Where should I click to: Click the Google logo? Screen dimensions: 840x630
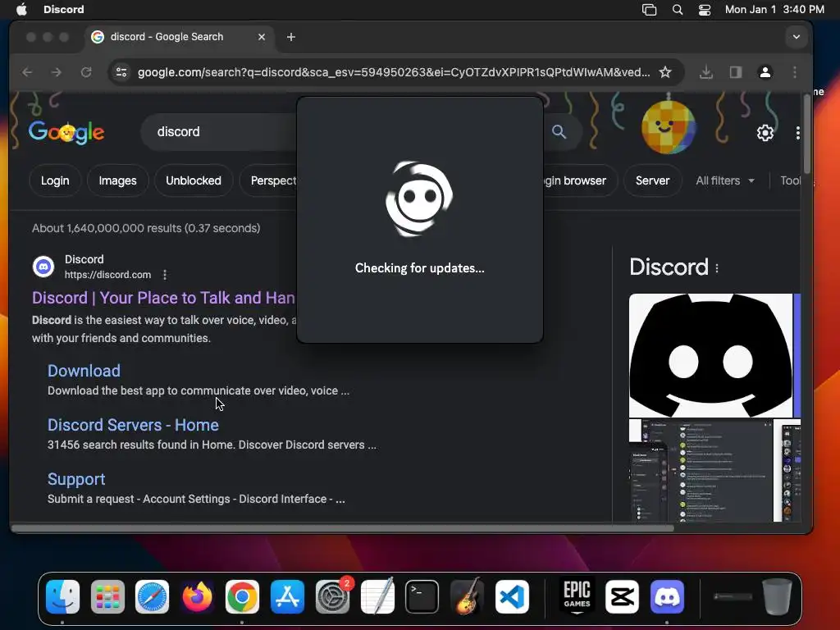tap(66, 132)
